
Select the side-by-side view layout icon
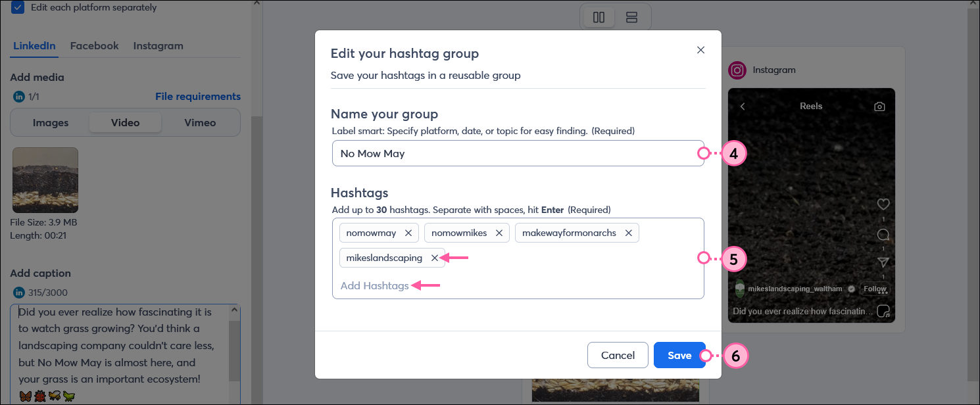pos(598,16)
